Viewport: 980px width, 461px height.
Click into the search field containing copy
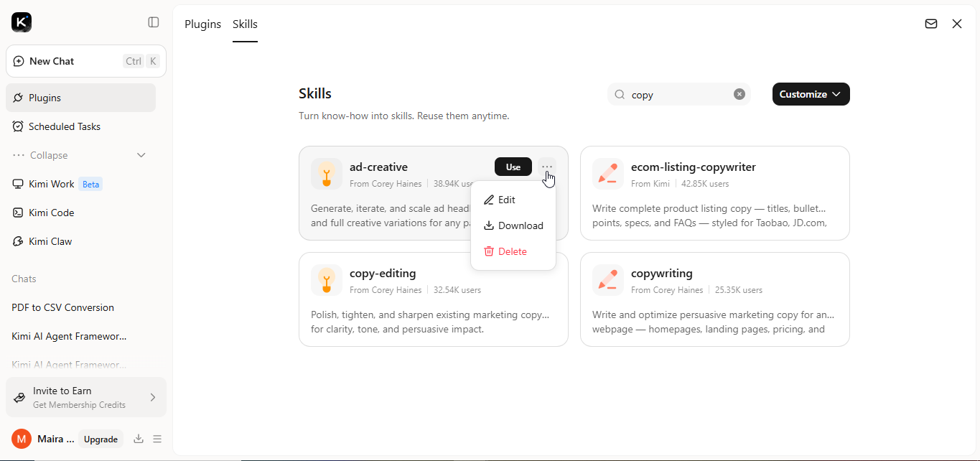point(679,94)
